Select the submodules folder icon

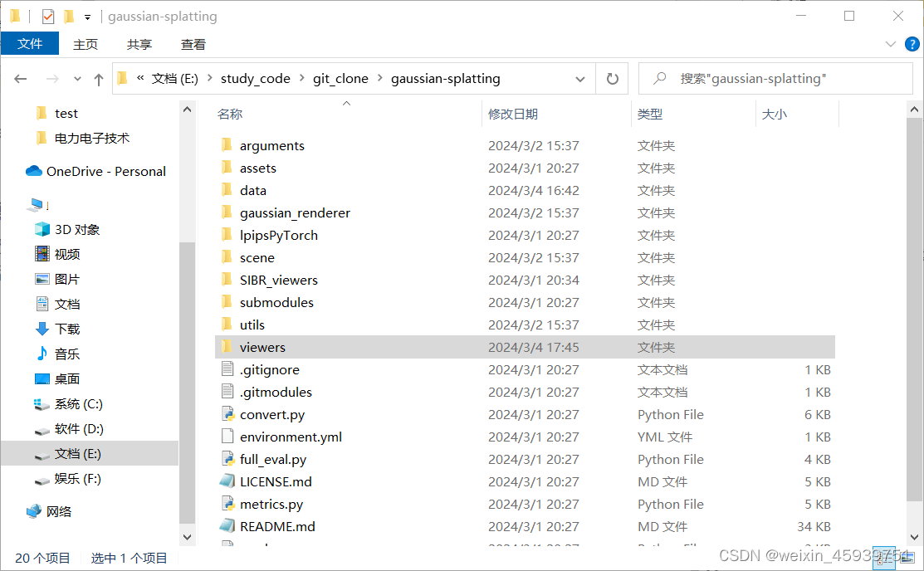(x=227, y=302)
